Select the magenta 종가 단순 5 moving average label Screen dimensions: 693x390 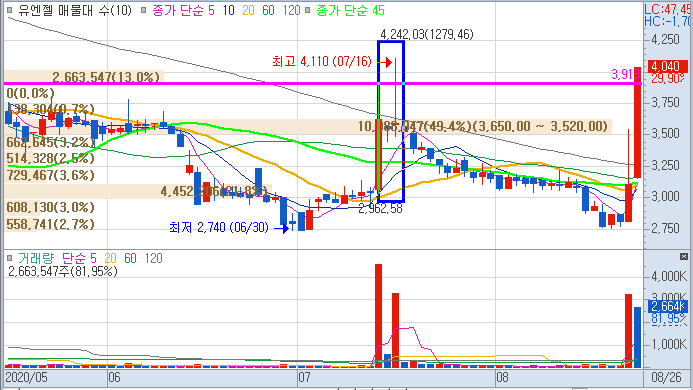click(183, 10)
